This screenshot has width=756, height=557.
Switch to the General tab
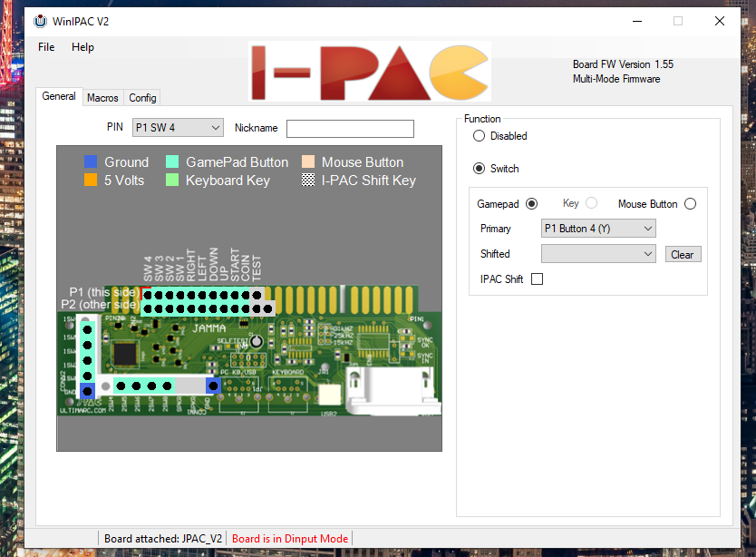pyautogui.click(x=59, y=96)
